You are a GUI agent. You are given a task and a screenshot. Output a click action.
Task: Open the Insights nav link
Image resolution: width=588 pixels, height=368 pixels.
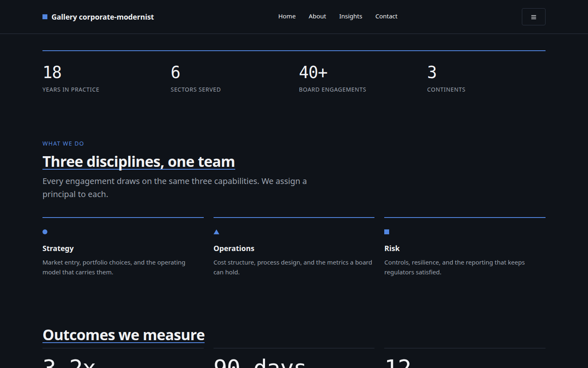coord(351,16)
